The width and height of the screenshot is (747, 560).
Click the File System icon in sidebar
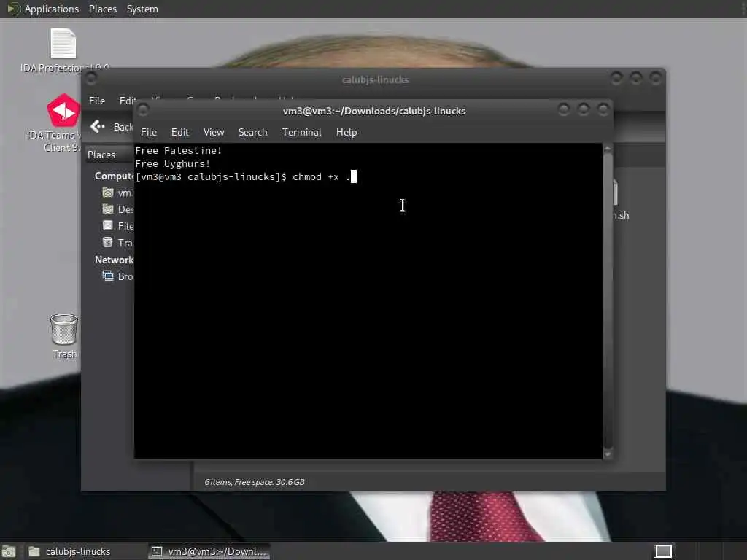tap(108, 226)
